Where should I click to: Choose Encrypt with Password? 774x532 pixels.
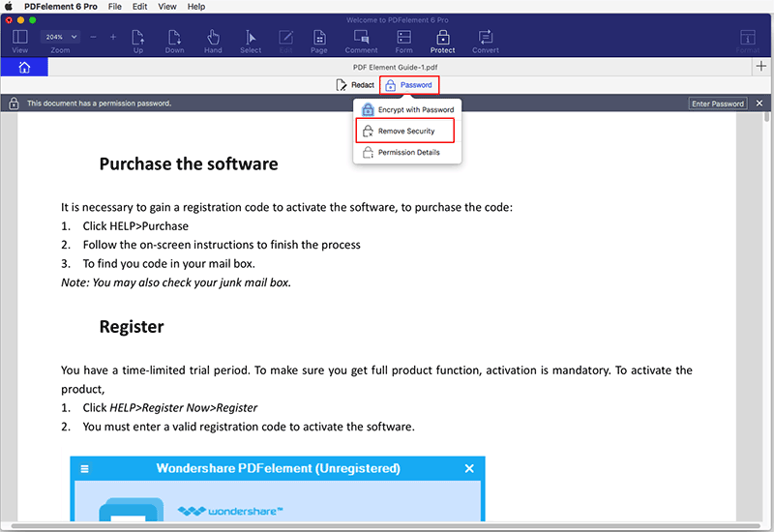coord(407,109)
